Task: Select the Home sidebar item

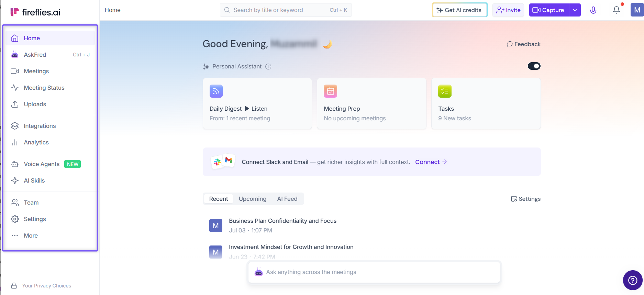Action: tap(50, 38)
